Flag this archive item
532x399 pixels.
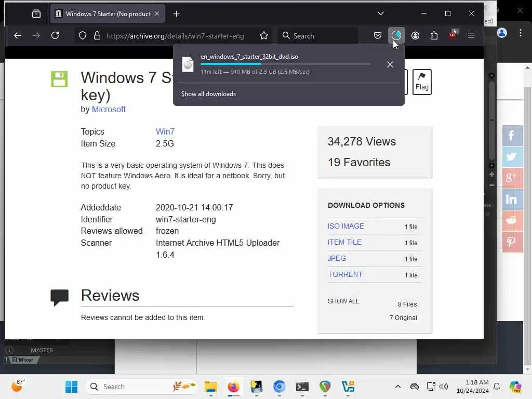[x=422, y=82]
